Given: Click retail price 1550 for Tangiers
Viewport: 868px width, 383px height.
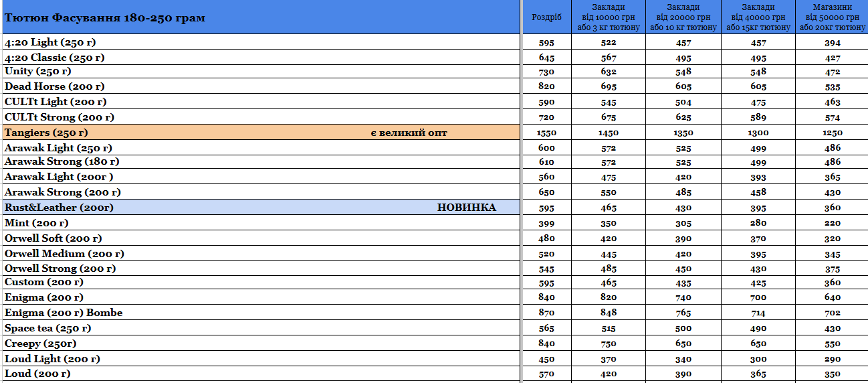Looking at the screenshot, I should tap(546, 133).
